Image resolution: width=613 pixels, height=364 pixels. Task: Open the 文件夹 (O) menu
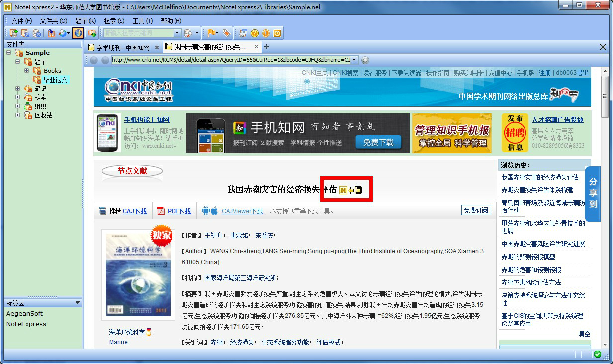[x=53, y=21]
